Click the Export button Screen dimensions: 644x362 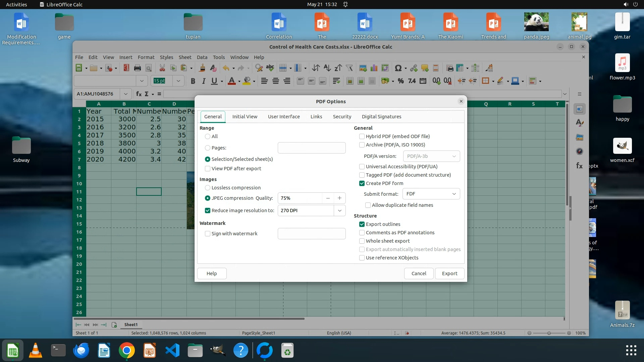pos(449,274)
